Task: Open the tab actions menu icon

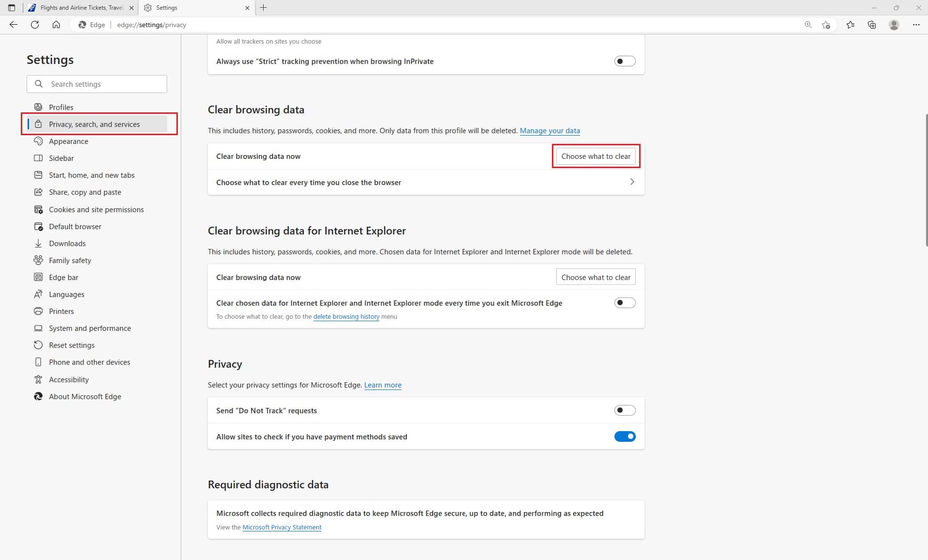Action: click(x=12, y=8)
